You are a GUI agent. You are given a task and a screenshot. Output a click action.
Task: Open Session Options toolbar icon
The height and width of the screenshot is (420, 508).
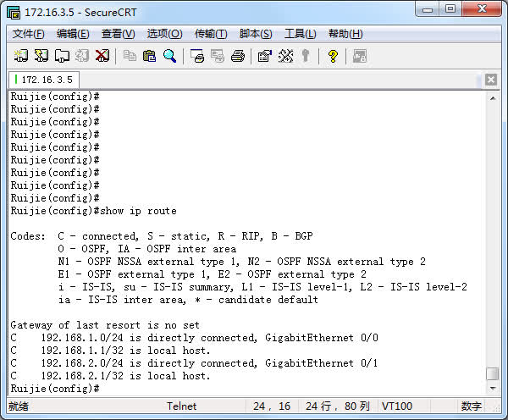pyautogui.click(x=264, y=56)
